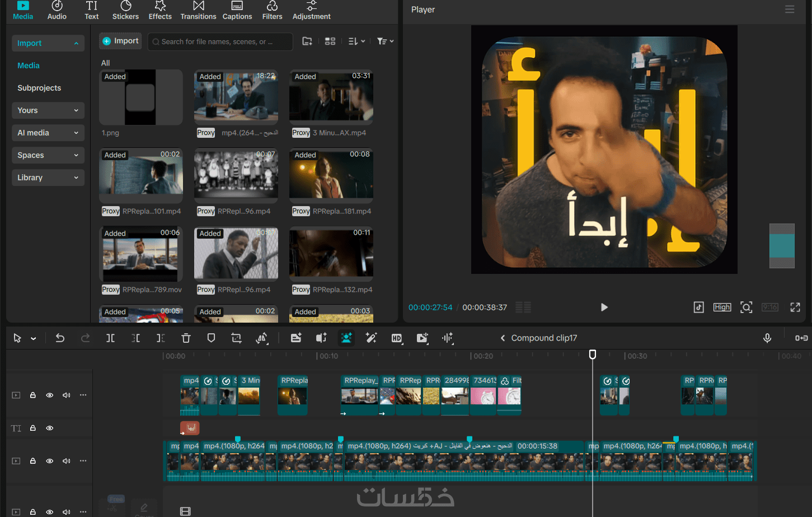This screenshot has width=812, height=517.
Task: Open the media filter dropdown
Action: (x=385, y=41)
